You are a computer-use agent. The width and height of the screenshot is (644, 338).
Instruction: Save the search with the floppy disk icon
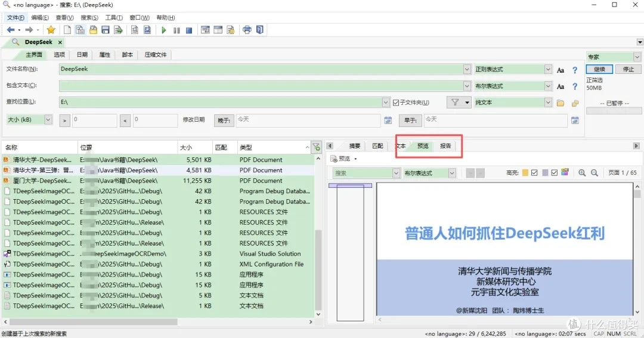pyautogui.click(x=106, y=30)
